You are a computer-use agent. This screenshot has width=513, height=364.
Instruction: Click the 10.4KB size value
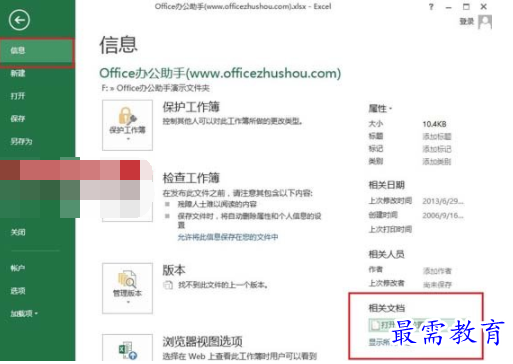[x=434, y=124]
